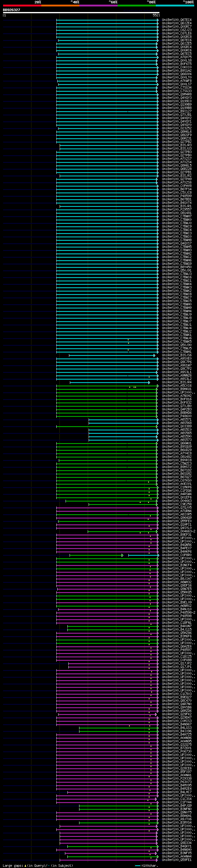Choose the UniRef100_C6TKG0 entry
This screenshot has width=197, height=868.
pos(177,481)
